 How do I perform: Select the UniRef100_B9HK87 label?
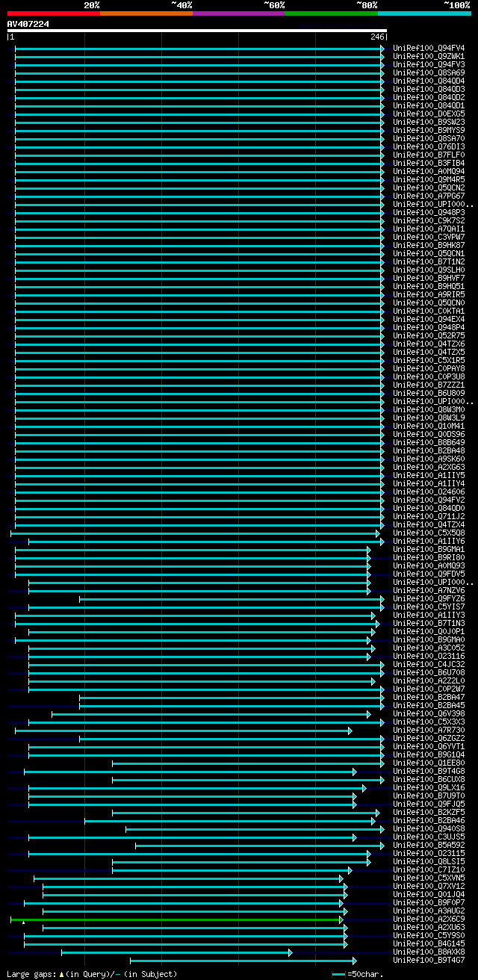[x=429, y=246]
